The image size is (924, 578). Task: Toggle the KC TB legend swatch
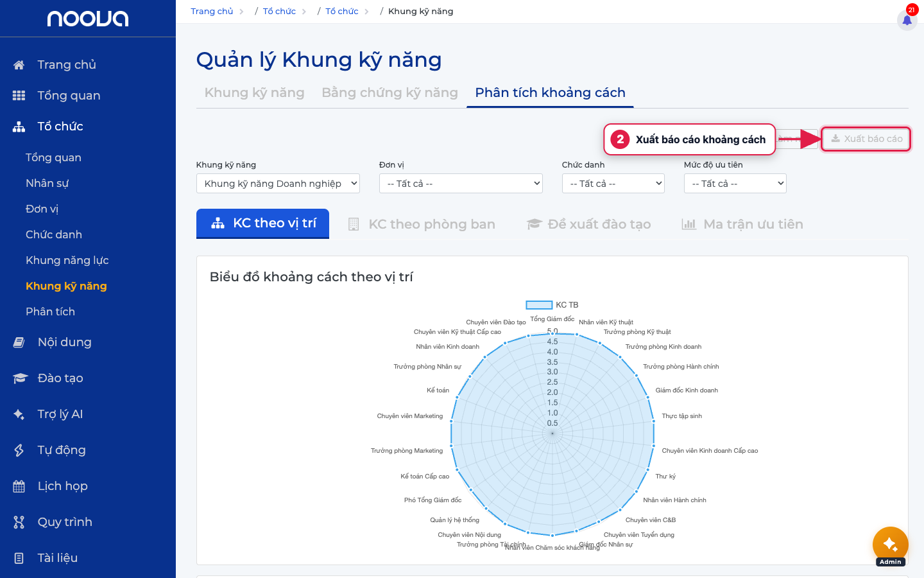pos(539,305)
